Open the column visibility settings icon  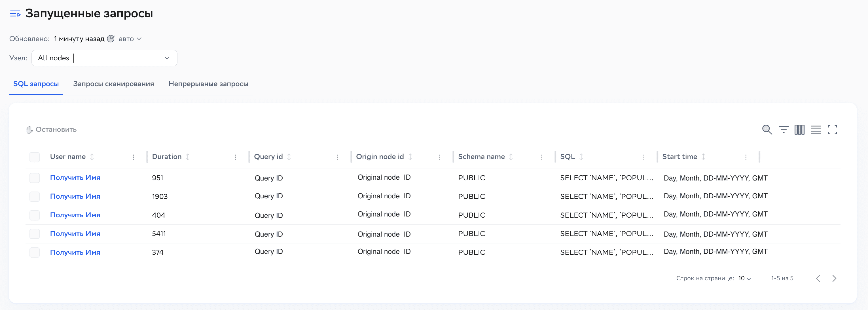point(799,129)
